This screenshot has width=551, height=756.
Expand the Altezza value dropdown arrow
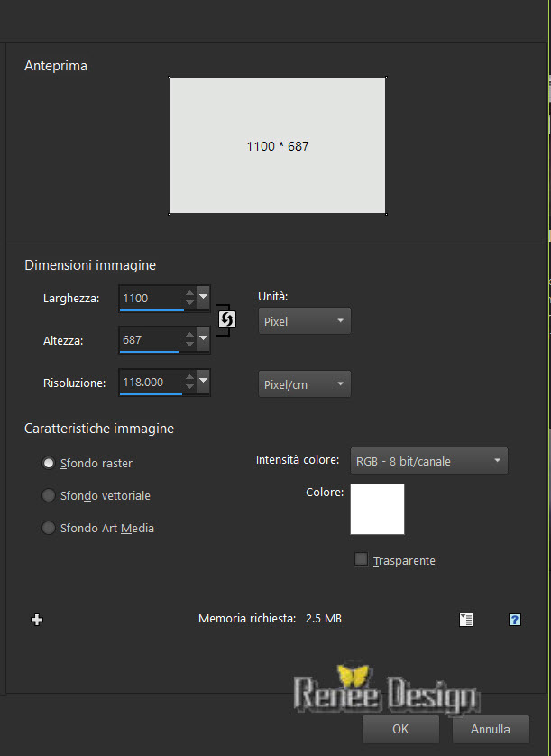click(203, 340)
